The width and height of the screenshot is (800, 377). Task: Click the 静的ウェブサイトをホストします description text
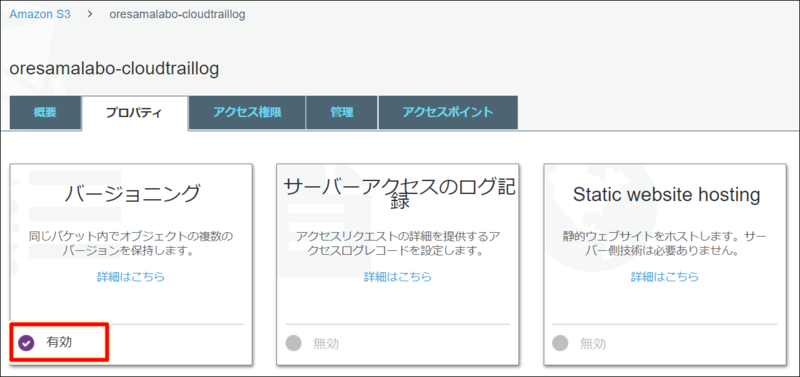tap(665, 244)
